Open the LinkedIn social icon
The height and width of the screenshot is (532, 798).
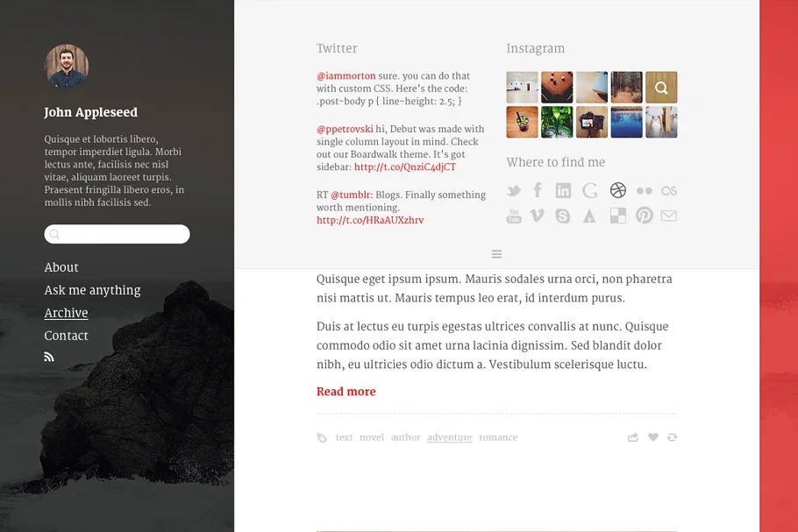pyautogui.click(x=563, y=190)
